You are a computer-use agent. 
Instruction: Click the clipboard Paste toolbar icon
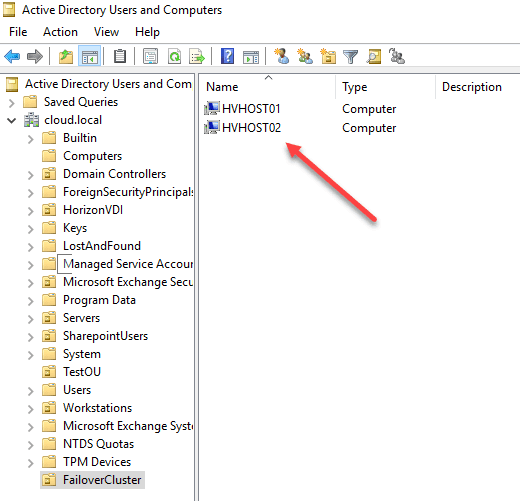[120, 56]
